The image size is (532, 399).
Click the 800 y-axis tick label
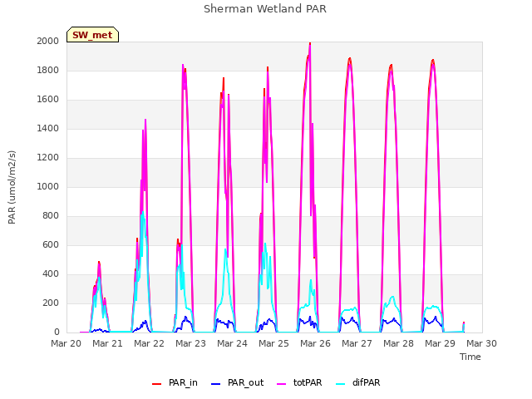[51, 216]
